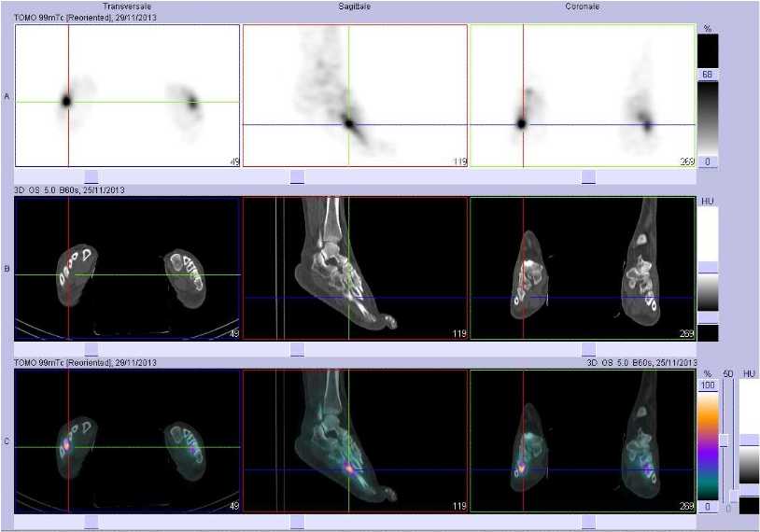Click the row B 3D OS 5.0 B60s label
Viewport: 760px width, 532px height.
[x=69, y=189]
